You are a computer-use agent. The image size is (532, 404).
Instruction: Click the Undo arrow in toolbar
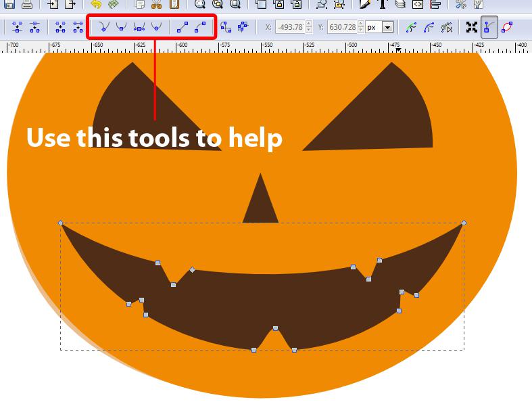[96, 5]
